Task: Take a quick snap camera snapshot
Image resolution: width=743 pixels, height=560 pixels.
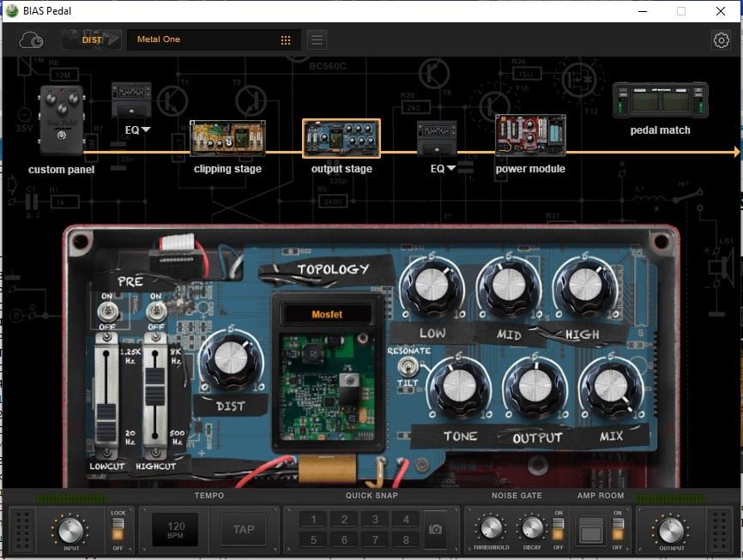Action: 436,529
